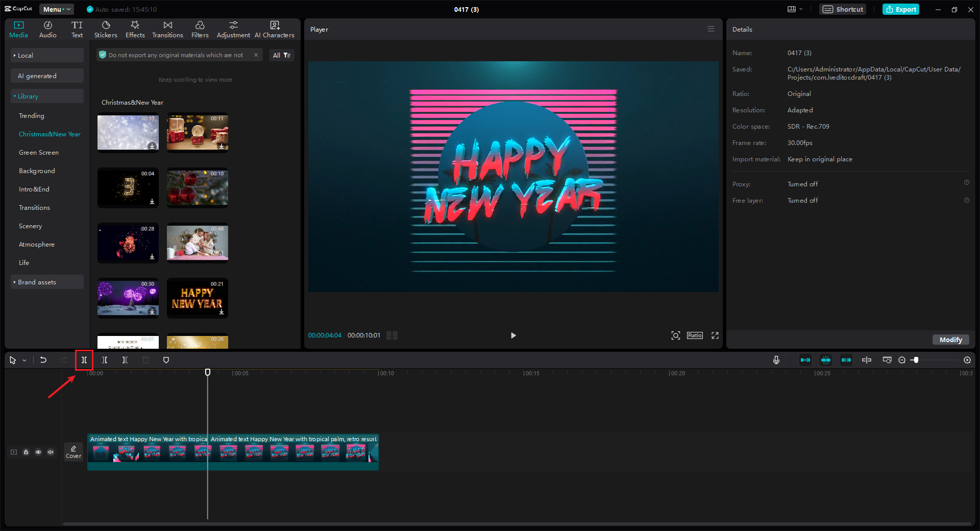Image resolution: width=980 pixels, height=531 pixels.
Task: Open the Stickers panel
Action: (106, 30)
